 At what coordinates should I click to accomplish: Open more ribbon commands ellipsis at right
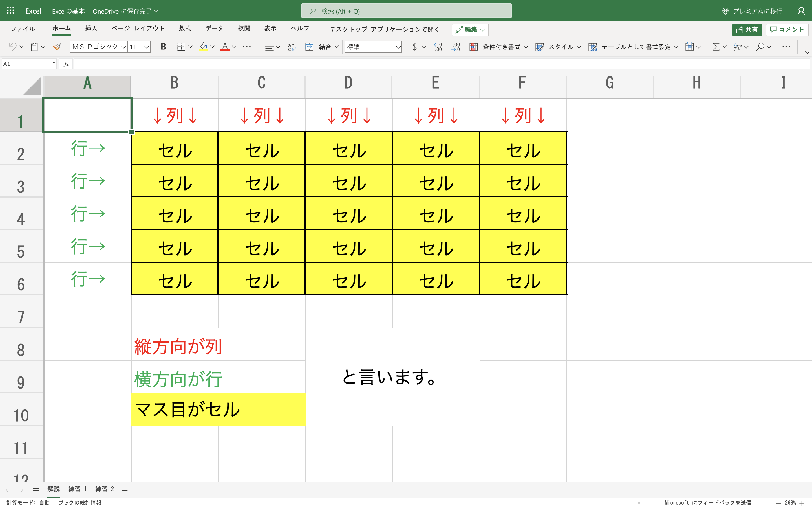click(786, 47)
